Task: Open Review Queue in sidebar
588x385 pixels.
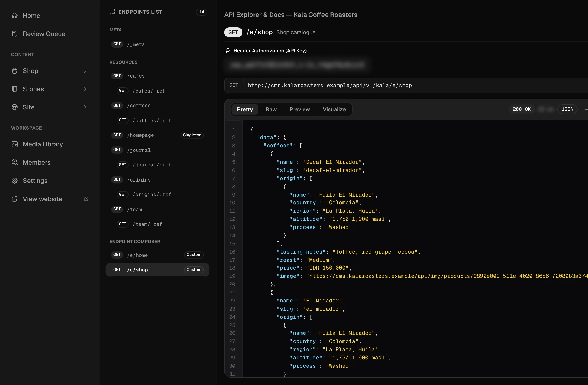Action: coord(49,34)
